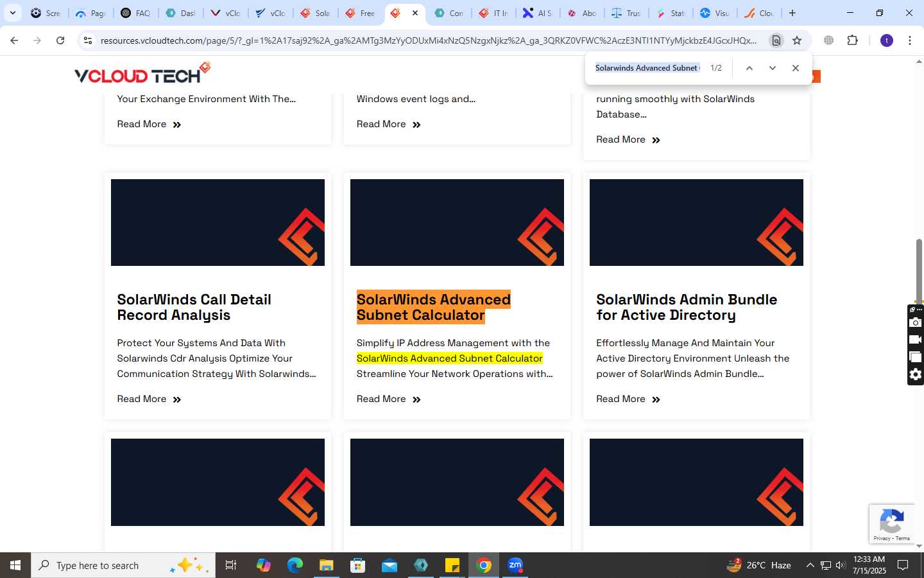Click the down arrow of page scrollbar
The image size is (924, 578).
[919, 547]
